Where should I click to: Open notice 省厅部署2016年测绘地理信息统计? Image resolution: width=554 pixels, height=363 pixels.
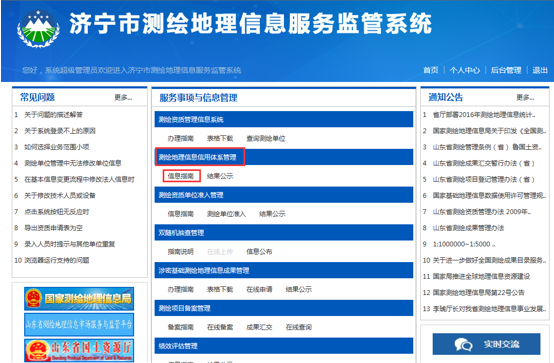tap(484, 115)
